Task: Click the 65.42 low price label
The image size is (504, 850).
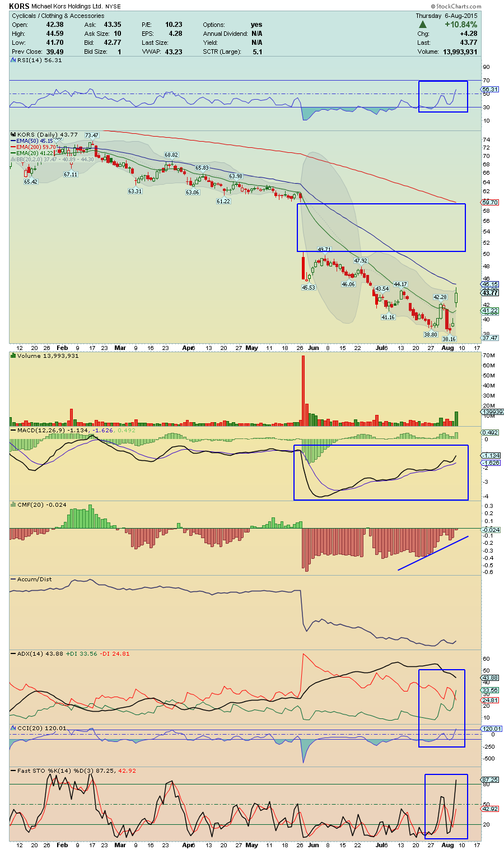Action: 31,181
